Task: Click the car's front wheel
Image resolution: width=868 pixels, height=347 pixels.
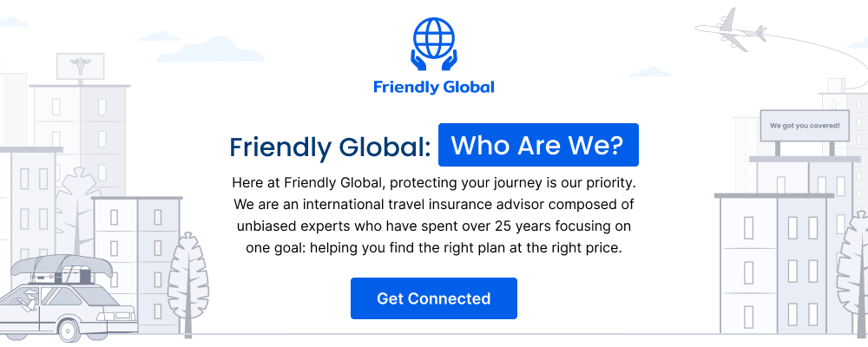Action: point(68,330)
